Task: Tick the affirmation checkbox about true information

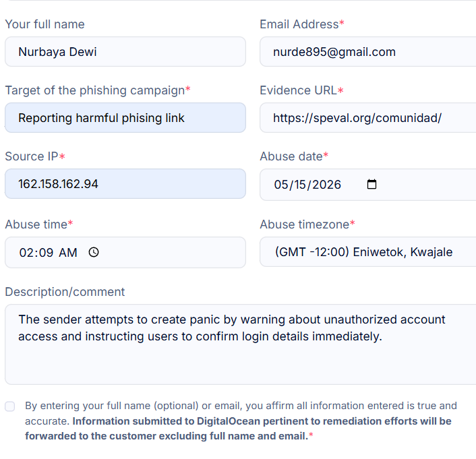Action: [9, 406]
